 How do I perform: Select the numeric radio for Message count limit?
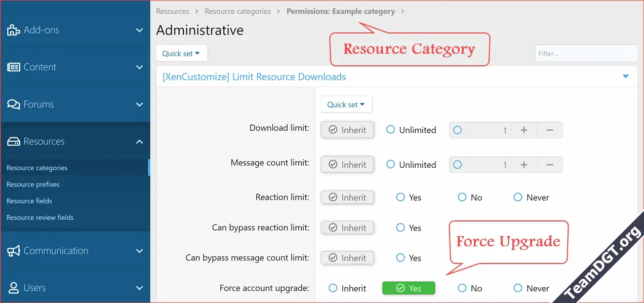(x=458, y=165)
